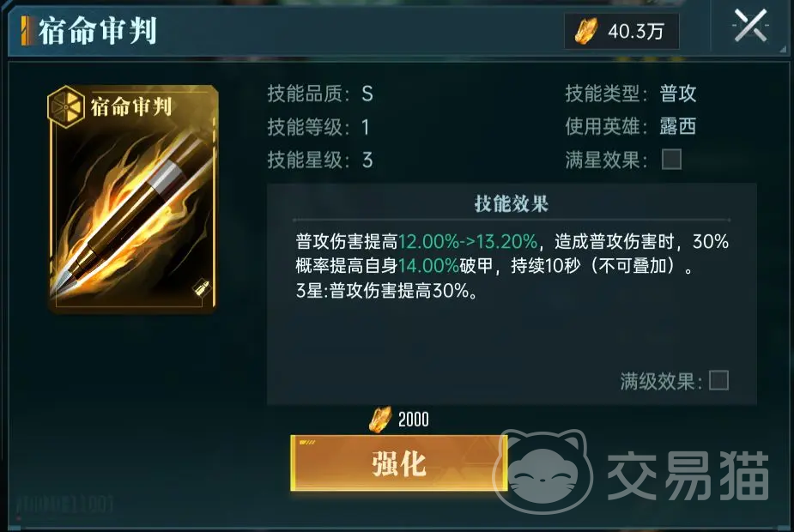Click the crystal cost icon above 强化
The image size is (794, 532).
point(379,419)
